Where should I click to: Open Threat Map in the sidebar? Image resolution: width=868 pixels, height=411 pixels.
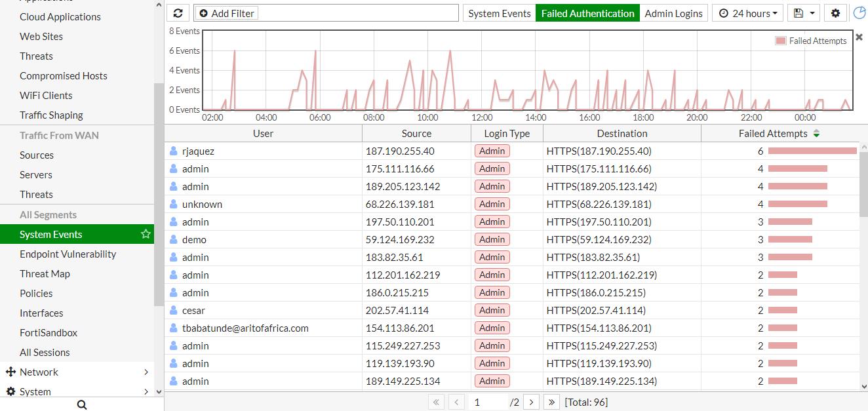pyautogui.click(x=45, y=273)
